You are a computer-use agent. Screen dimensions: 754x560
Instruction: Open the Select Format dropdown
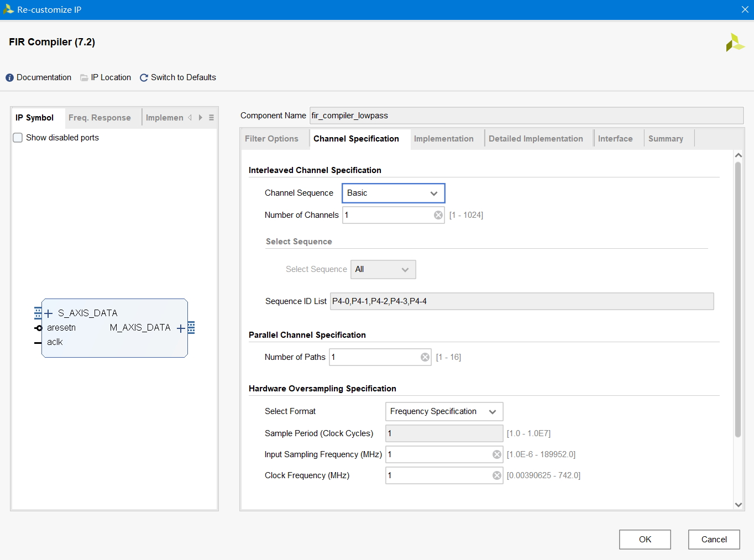[x=444, y=411]
